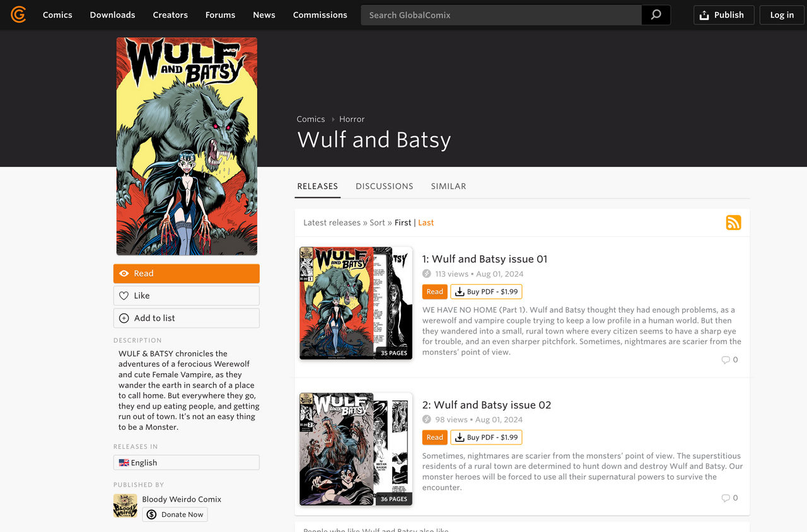This screenshot has width=807, height=532.
Task: Switch to the DISCUSSIONS tab
Action: 385,186
